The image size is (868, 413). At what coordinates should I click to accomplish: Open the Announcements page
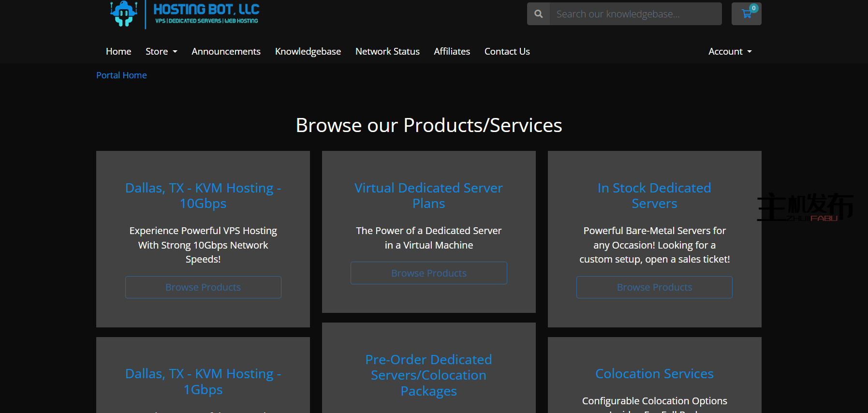226,51
